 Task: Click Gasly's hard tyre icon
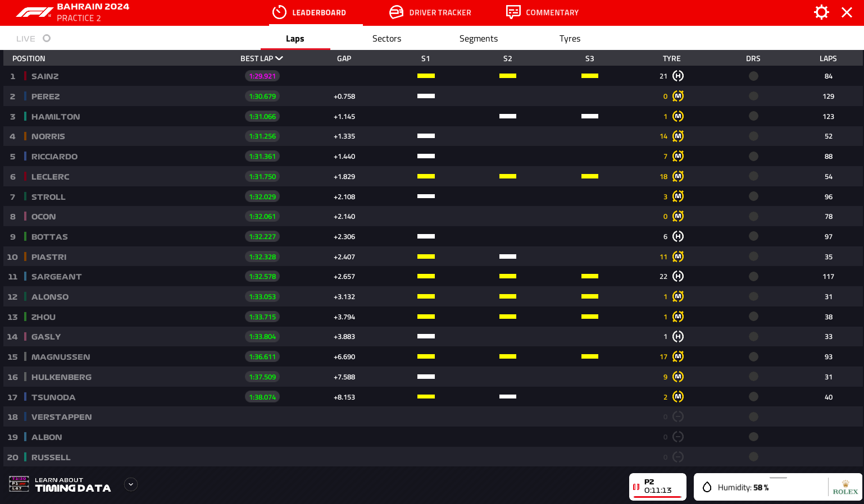pyautogui.click(x=678, y=336)
